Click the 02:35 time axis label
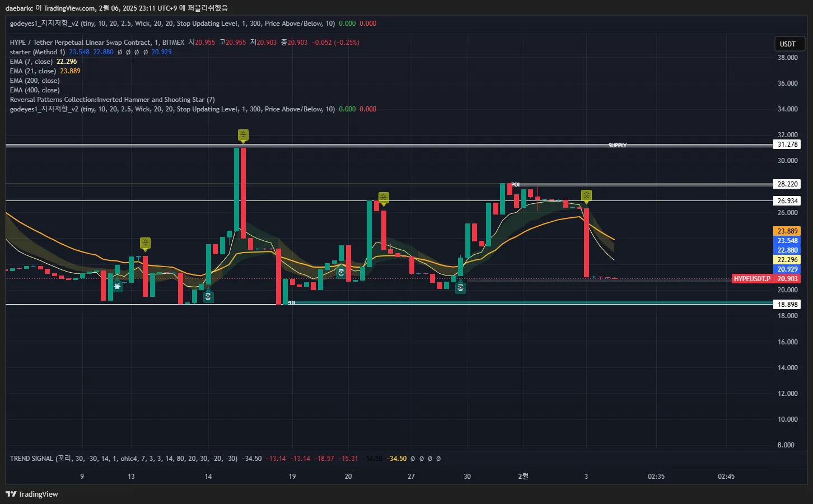813x504 pixels. pos(656,477)
